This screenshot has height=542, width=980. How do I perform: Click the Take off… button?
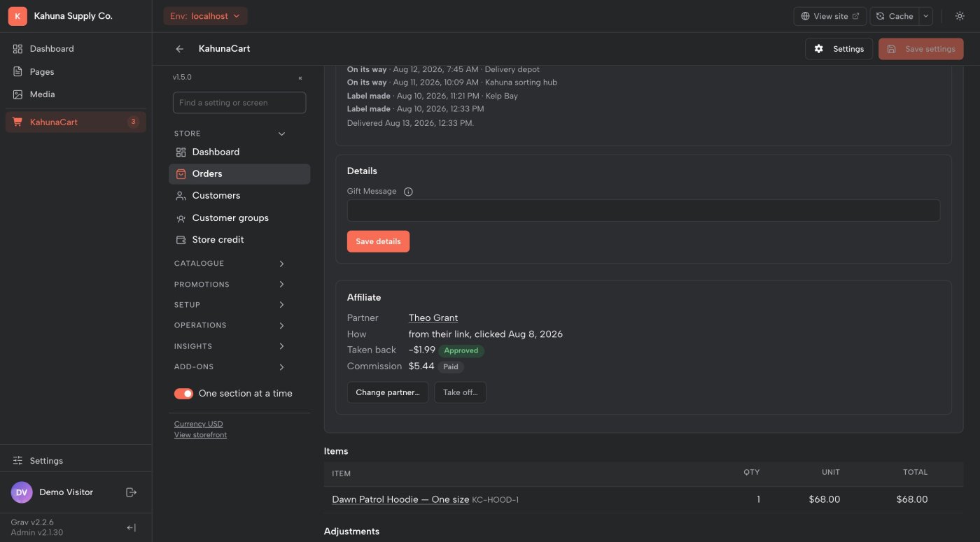460,392
